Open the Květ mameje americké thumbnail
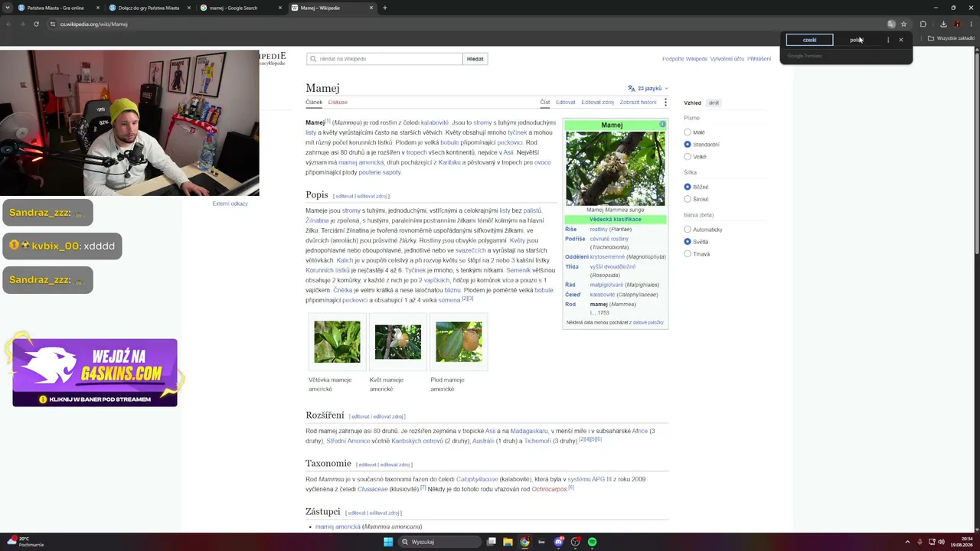Screen dimensions: 980x551 pyautogui.click(x=398, y=341)
